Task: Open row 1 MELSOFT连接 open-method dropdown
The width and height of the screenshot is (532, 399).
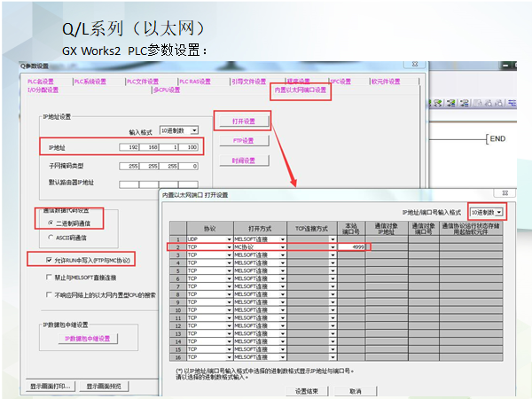Action: [283, 239]
